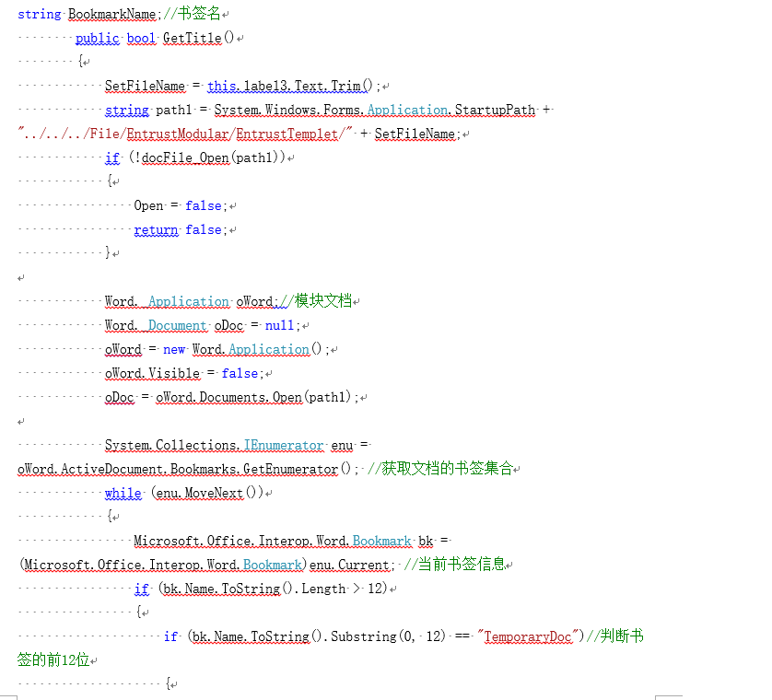The height and width of the screenshot is (700, 772).
Task: Select the Word.Document type declaring oDoc
Action: point(154,325)
